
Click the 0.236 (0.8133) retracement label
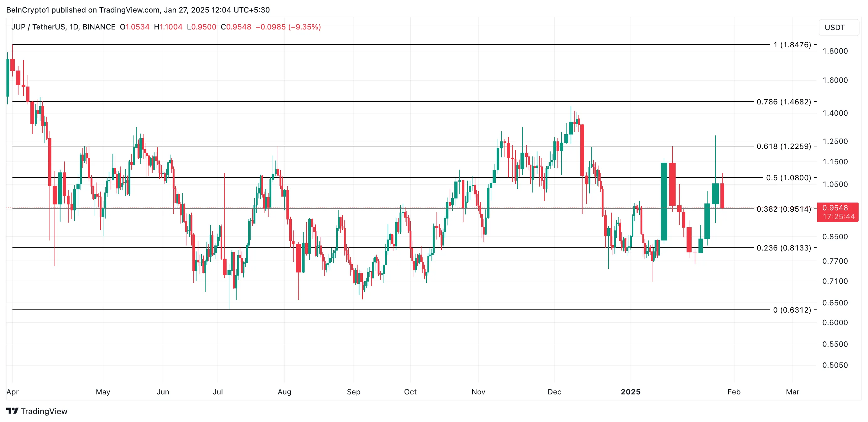click(x=783, y=248)
